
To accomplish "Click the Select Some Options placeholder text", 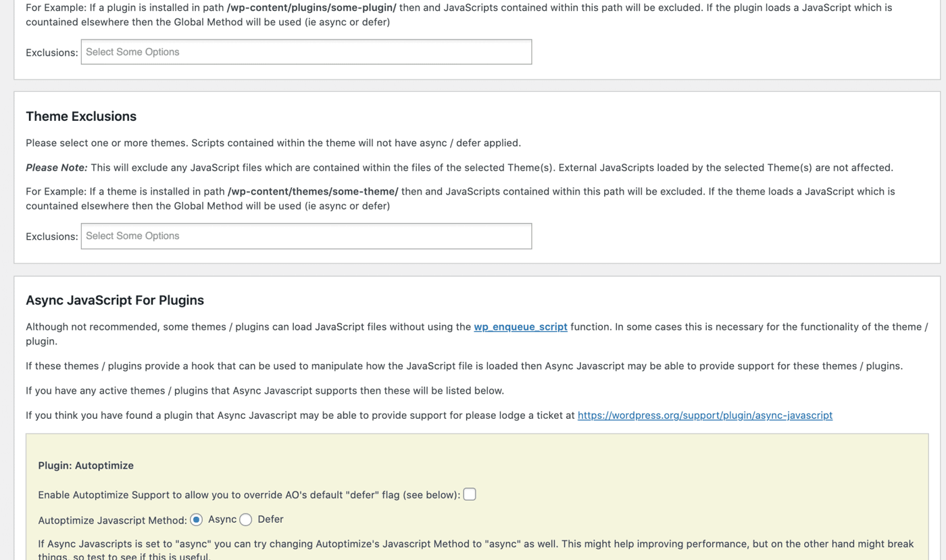I will point(132,51).
